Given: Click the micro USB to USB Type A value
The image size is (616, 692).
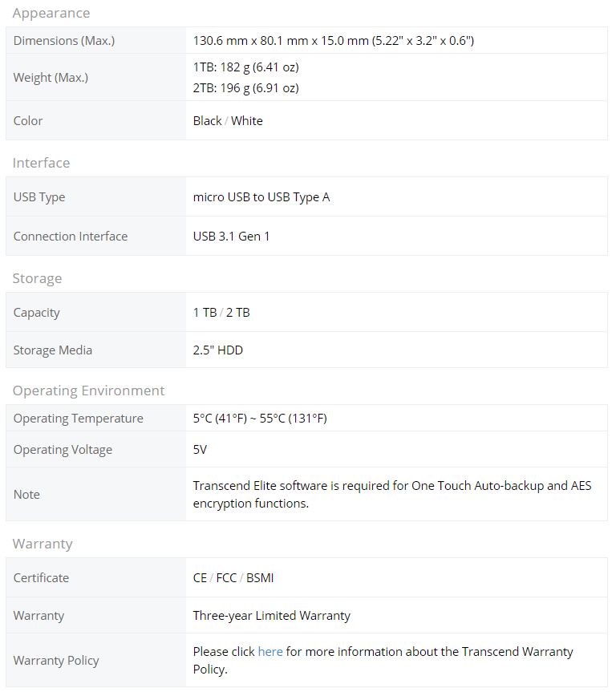Looking at the screenshot, I should [261, 196].
